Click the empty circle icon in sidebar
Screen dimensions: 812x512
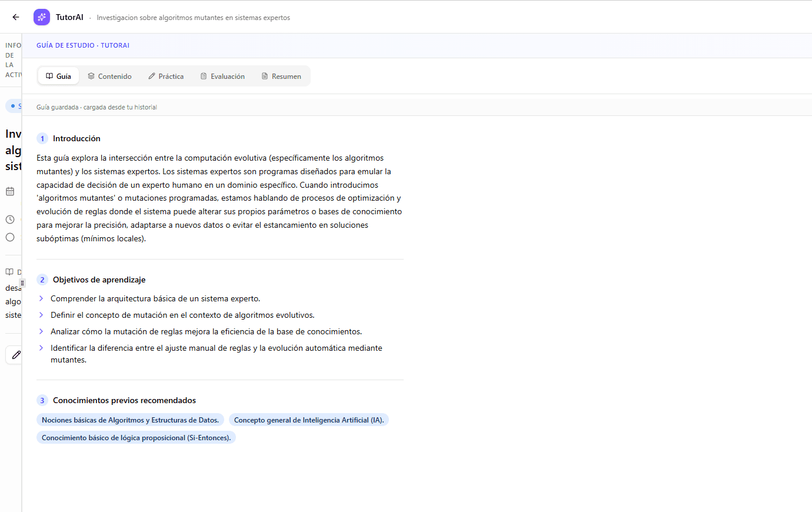tap(10, 237)
